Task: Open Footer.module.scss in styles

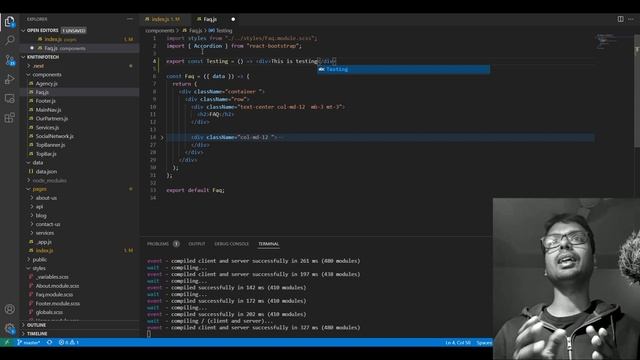Action: tap(58, 303)
